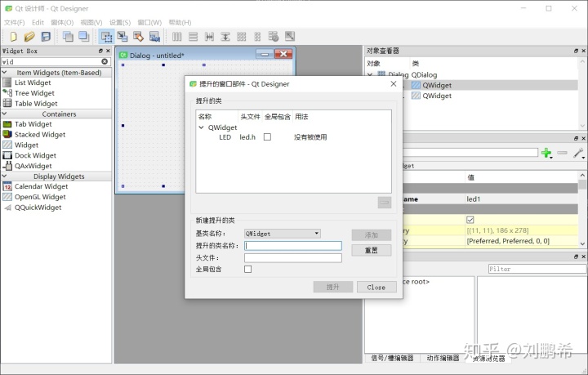This screenshot has width=588, height=375.
Task: Click the remove property minus icon
Action: pos(562,153)
